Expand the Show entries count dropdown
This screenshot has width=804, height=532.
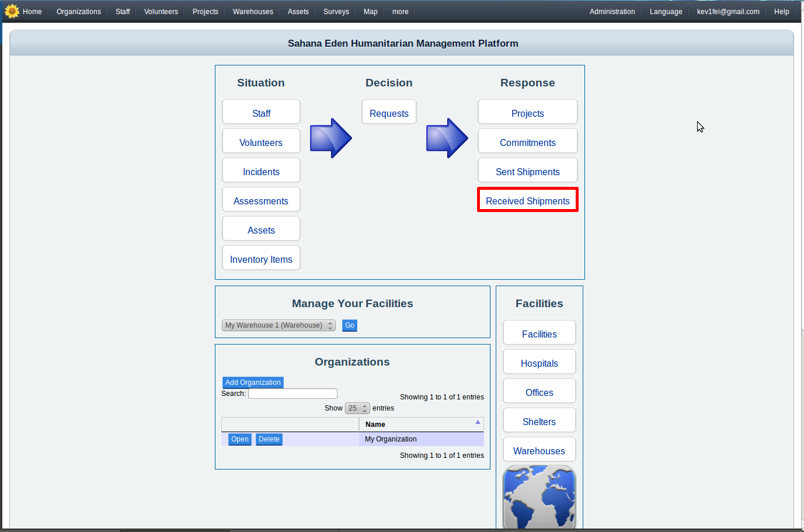coord(357,408)
